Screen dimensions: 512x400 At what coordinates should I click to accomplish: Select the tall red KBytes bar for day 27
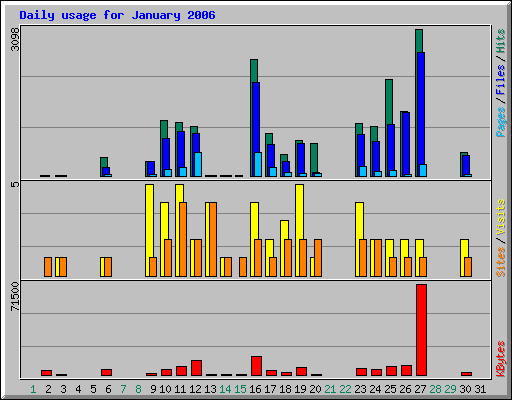pyautogui.click(x=421, y=330)
